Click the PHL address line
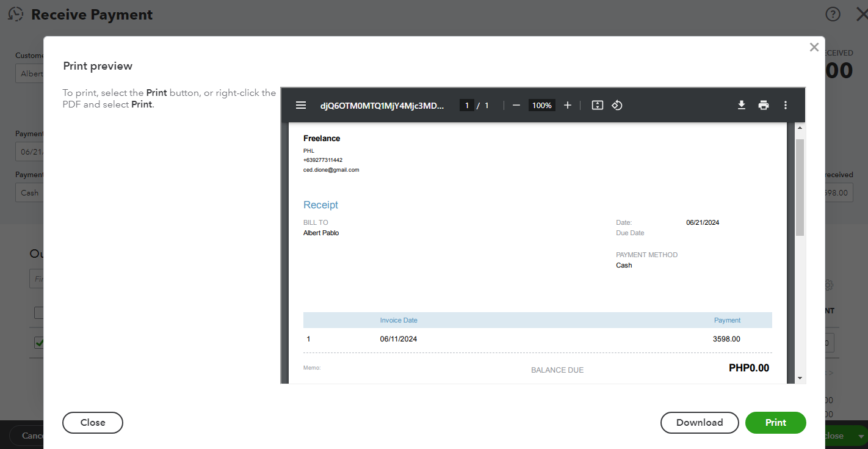Screen dimensions: 868x449 point(309,150)
